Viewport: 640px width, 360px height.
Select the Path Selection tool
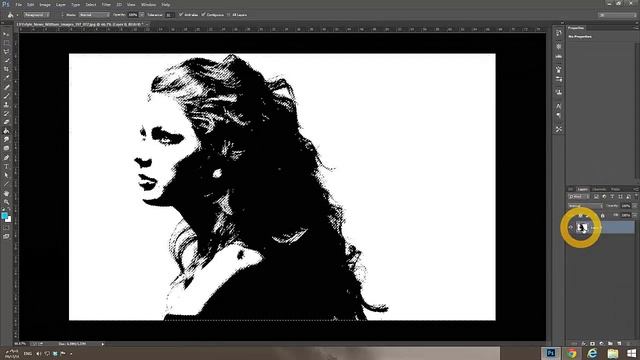pos(6,175)
